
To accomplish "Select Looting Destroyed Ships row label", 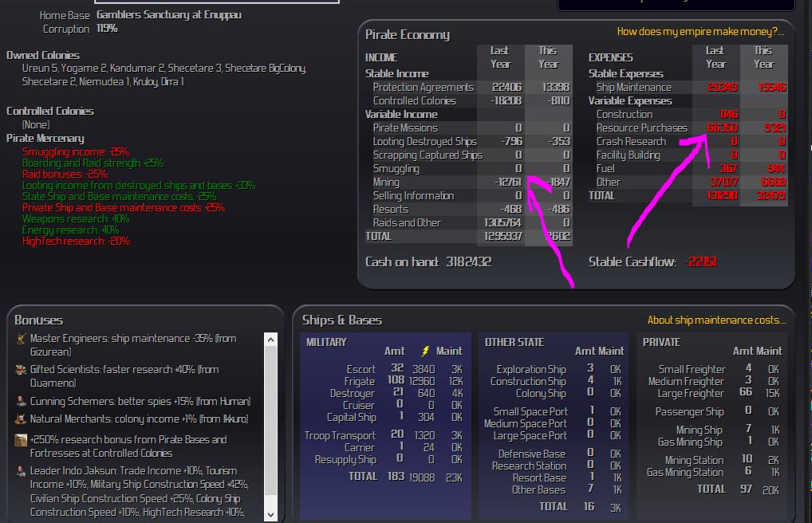I will point(424,141).
